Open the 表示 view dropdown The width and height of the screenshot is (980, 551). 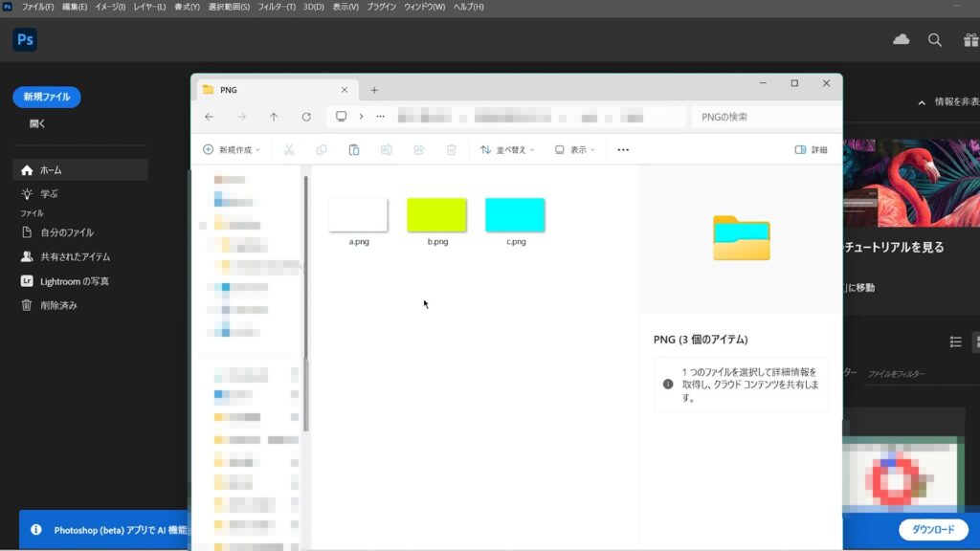(x=575, y=150)
